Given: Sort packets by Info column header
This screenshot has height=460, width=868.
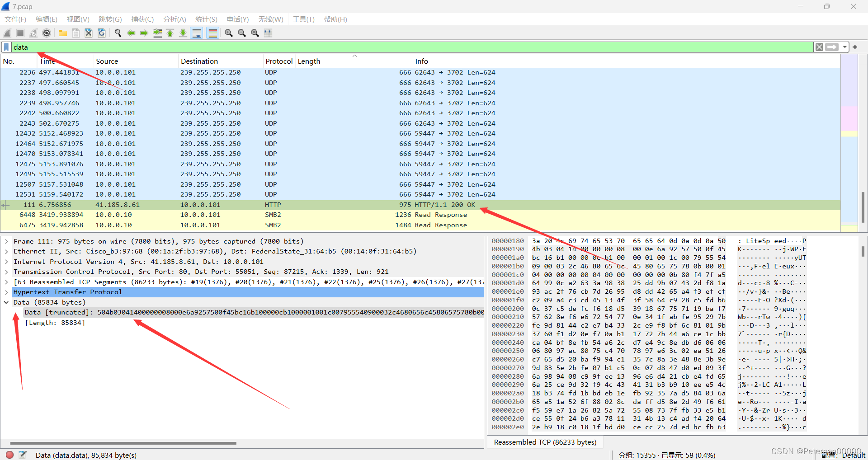Looking at the screenshot, I should click(x=626, y=61).
